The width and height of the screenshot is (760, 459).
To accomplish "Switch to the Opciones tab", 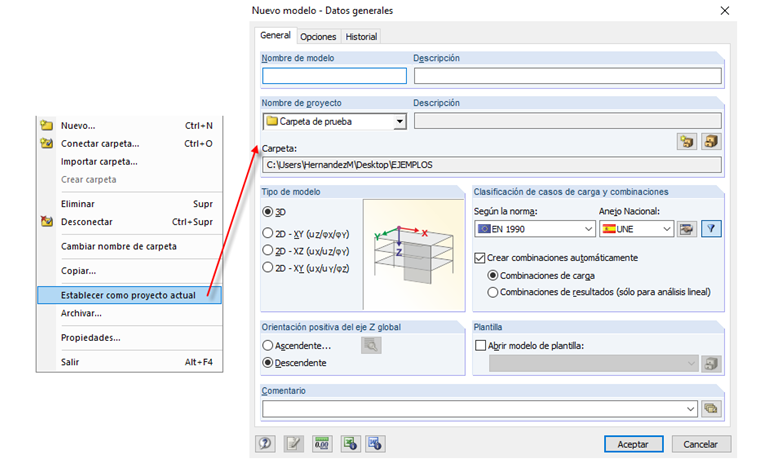I will click(x=318, y=37).
